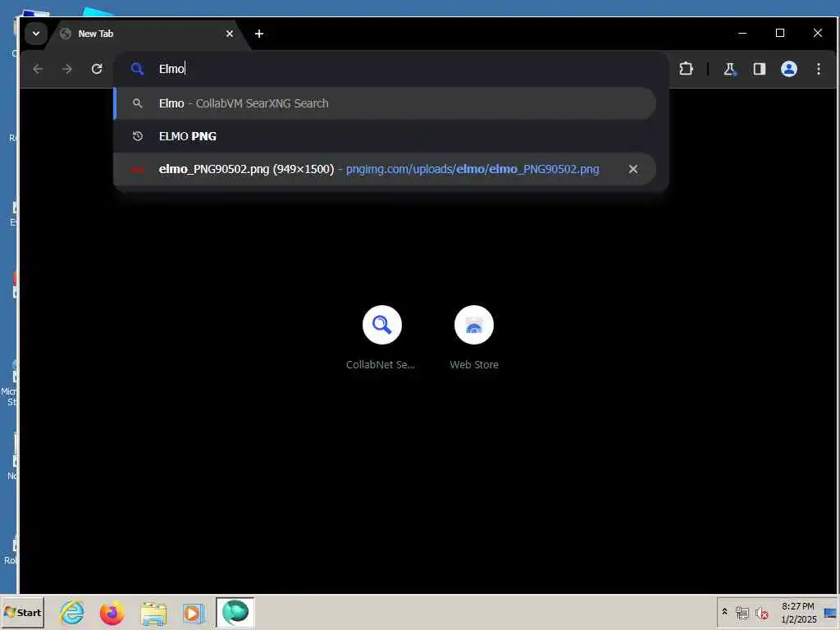The width and height of the screenshot is (840, 630).
Task: Select the New Tab tab
Action: click(x=148, y=34)
